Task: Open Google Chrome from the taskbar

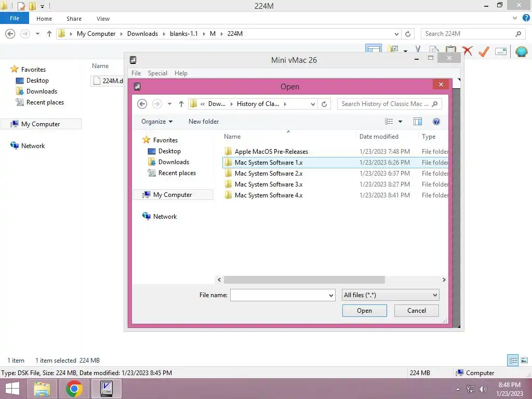Action: point(74,389)
